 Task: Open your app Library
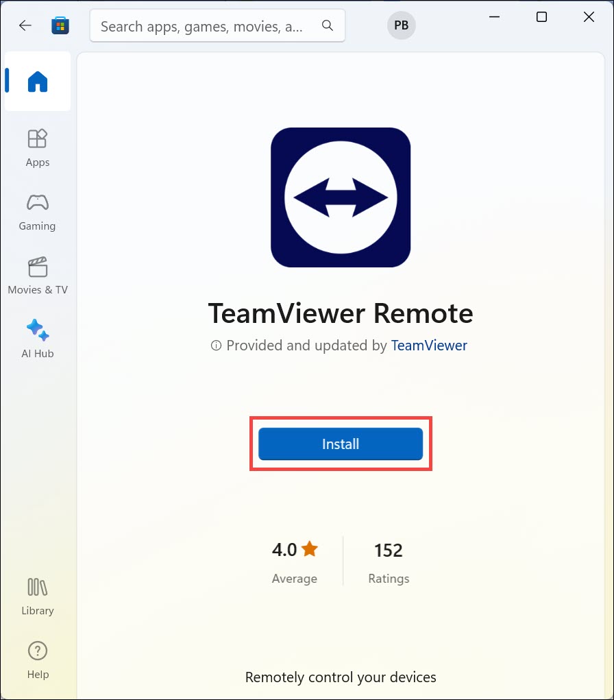[38, 592]
